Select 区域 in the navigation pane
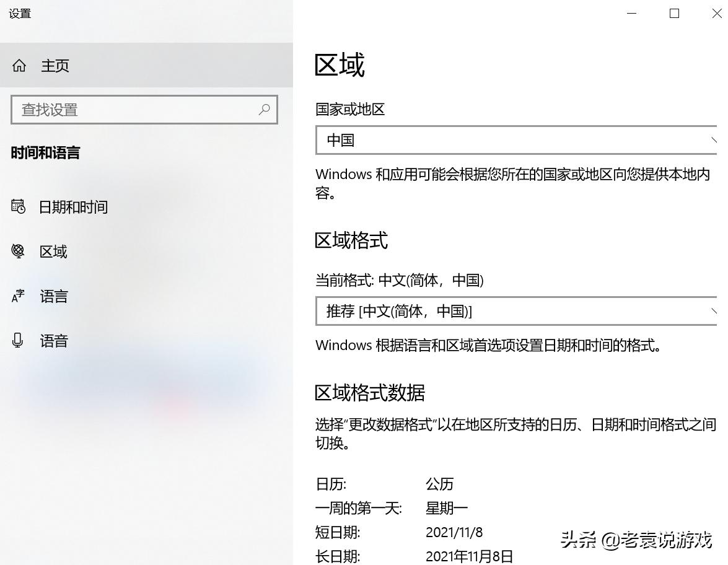This screenshot has height=565, width=728. pyautogui.click(x=53, y=252)
